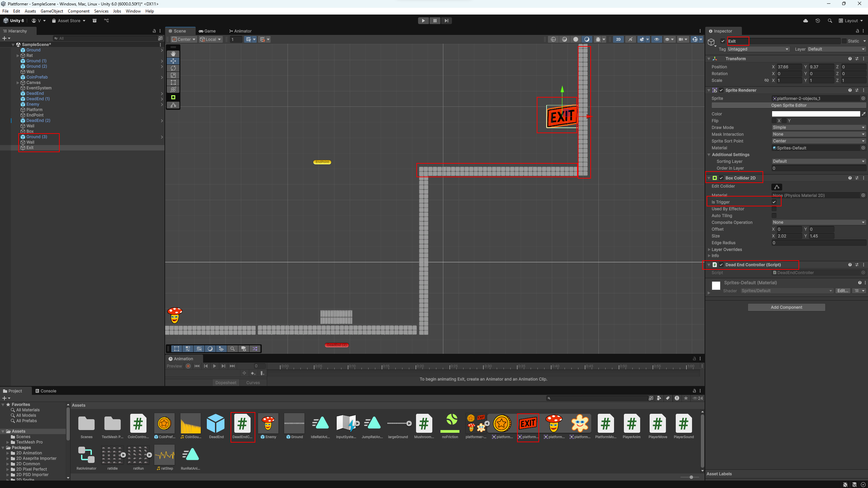Open the GameObject menu
The width and height of the screenshot is (868, 488).
coord(52,11)
